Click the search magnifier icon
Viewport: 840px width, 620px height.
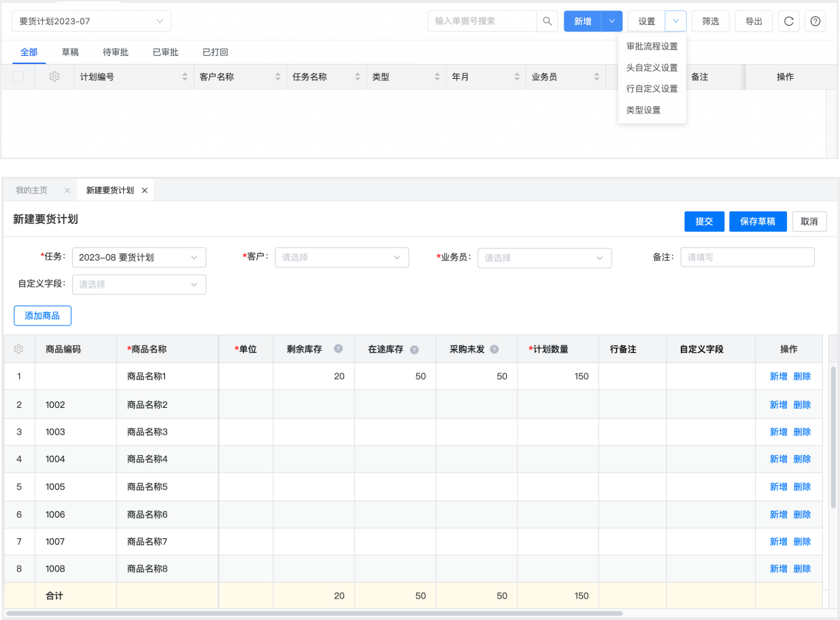[x=547, y=21]
